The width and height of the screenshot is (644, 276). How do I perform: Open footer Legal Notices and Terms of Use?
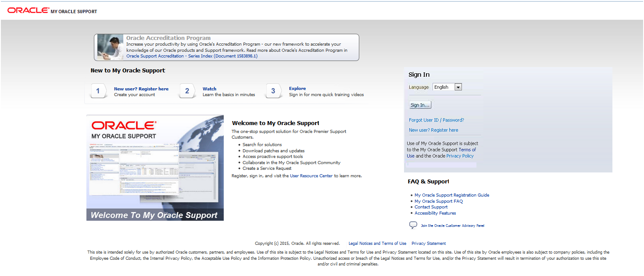pyautogui.click(x=377, y=243)
